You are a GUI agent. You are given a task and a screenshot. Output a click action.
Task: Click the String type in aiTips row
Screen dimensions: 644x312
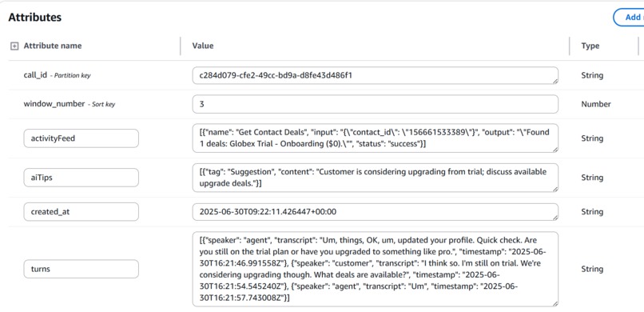pos(592,178)
